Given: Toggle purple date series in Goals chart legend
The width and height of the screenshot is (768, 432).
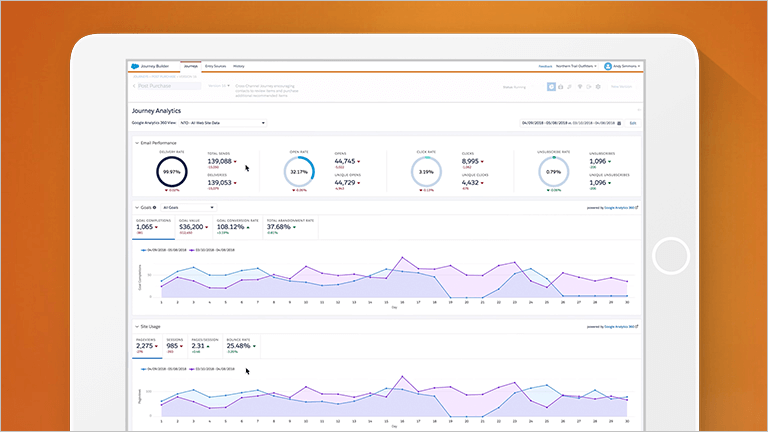Looking at the screenshot, I should coord(212,250).
